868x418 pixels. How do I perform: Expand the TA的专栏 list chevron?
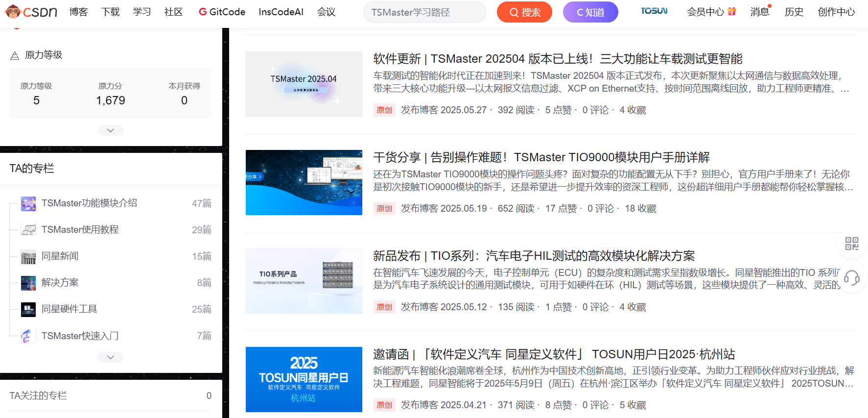pyautogui.click(x=111, y=357)
